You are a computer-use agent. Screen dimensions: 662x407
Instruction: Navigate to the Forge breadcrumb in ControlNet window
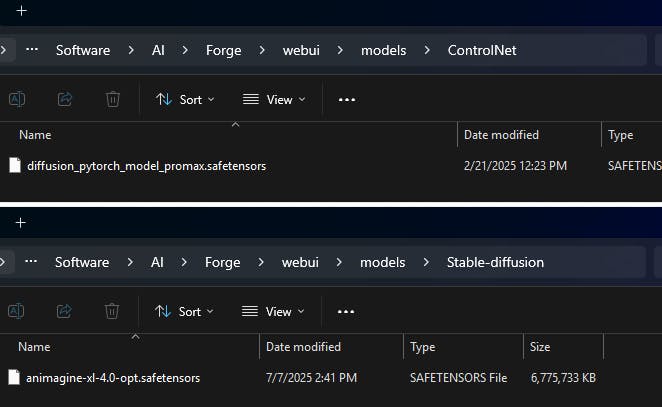[222, 49]
